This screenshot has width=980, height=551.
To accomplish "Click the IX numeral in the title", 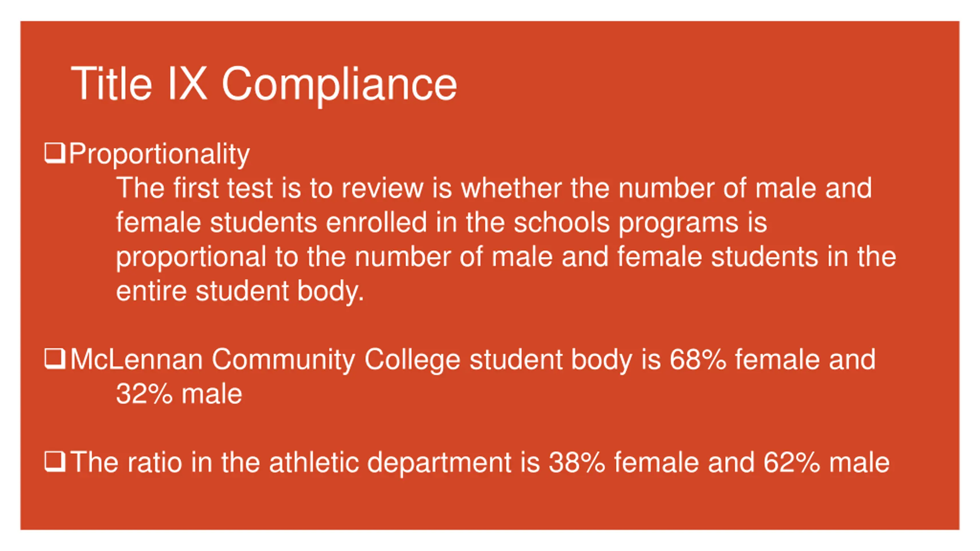I will [187, 83].
